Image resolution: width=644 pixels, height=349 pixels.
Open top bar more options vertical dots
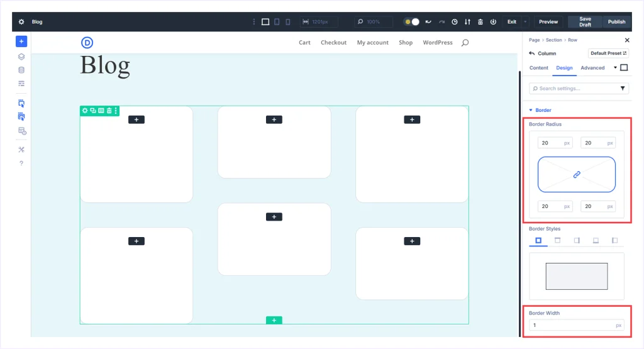click(254, 22)
